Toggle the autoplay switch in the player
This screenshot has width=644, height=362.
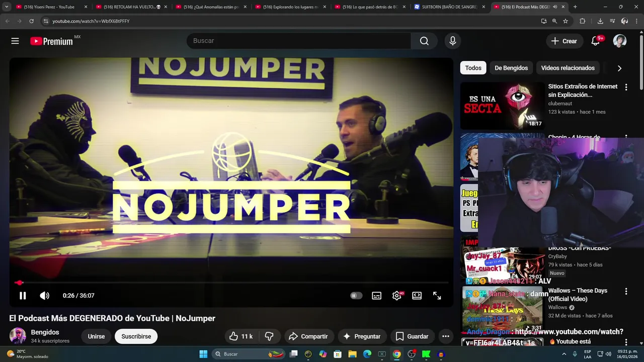[356, 296]
